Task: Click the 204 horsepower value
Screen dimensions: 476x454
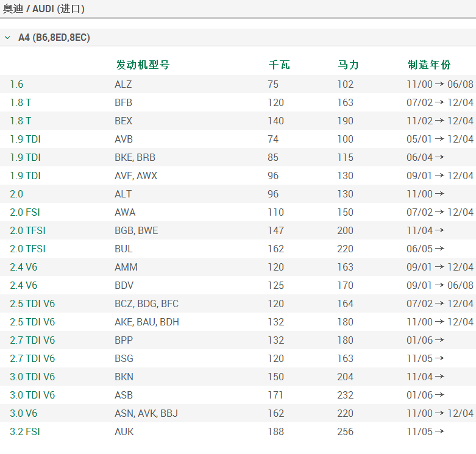Action: (346, 377)
